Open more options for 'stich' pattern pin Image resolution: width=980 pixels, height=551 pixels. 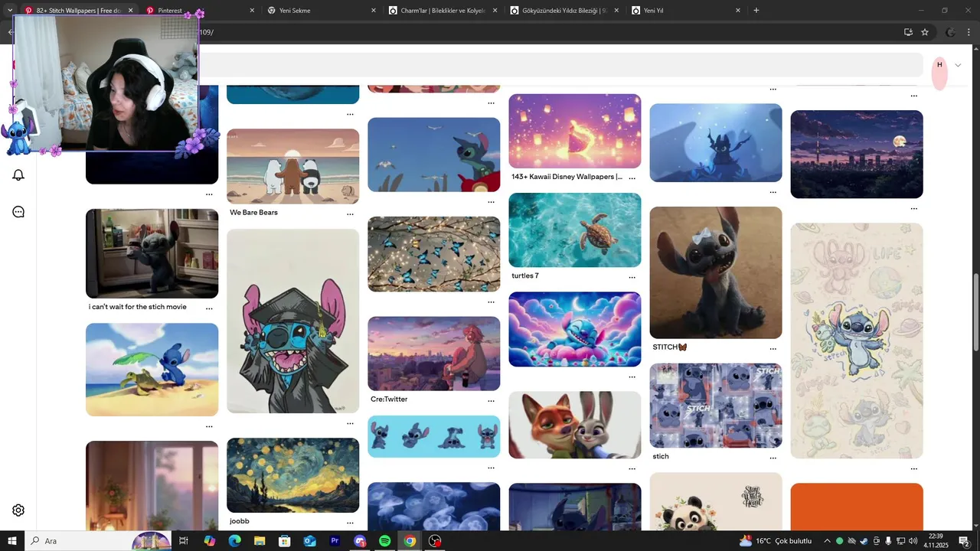pyautogui.click(x=773, y=458)
